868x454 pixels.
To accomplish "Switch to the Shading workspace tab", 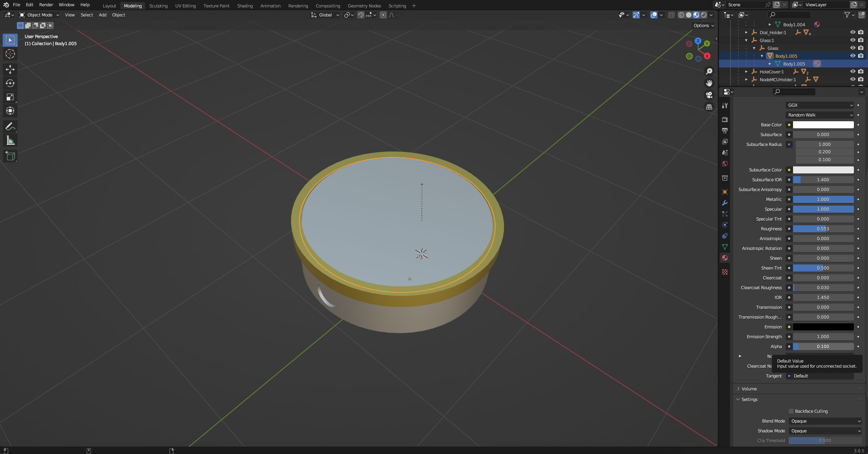I will [245, 6].
